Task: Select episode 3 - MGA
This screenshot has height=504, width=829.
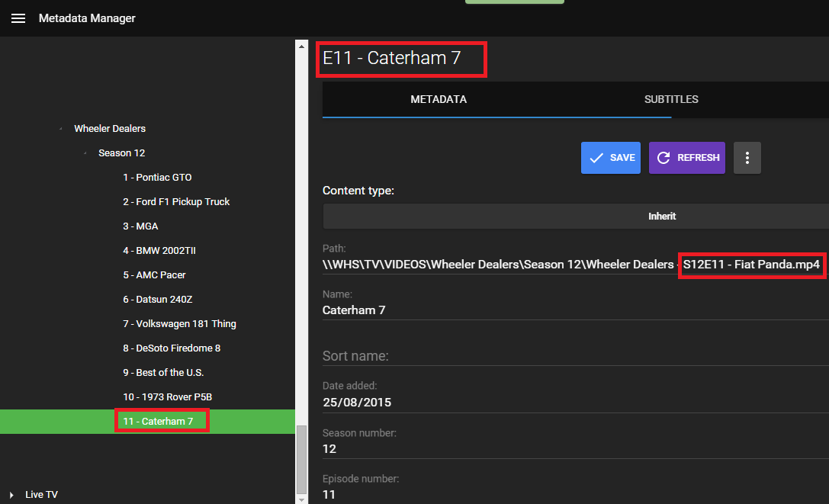Action: [140, 226]
